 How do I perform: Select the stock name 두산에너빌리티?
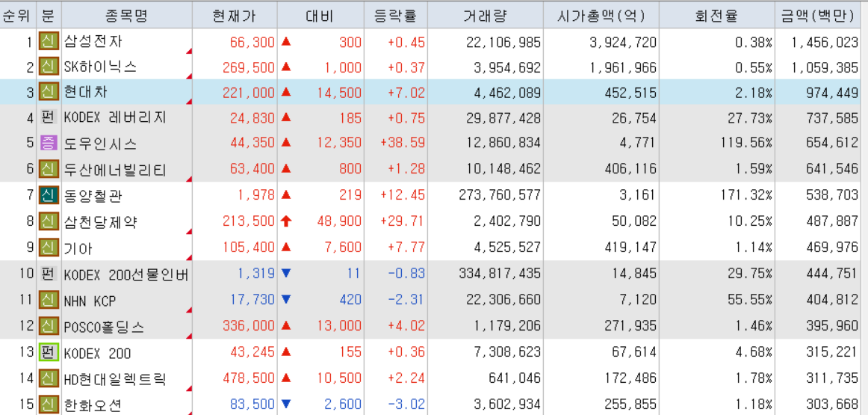coord(115,170)
